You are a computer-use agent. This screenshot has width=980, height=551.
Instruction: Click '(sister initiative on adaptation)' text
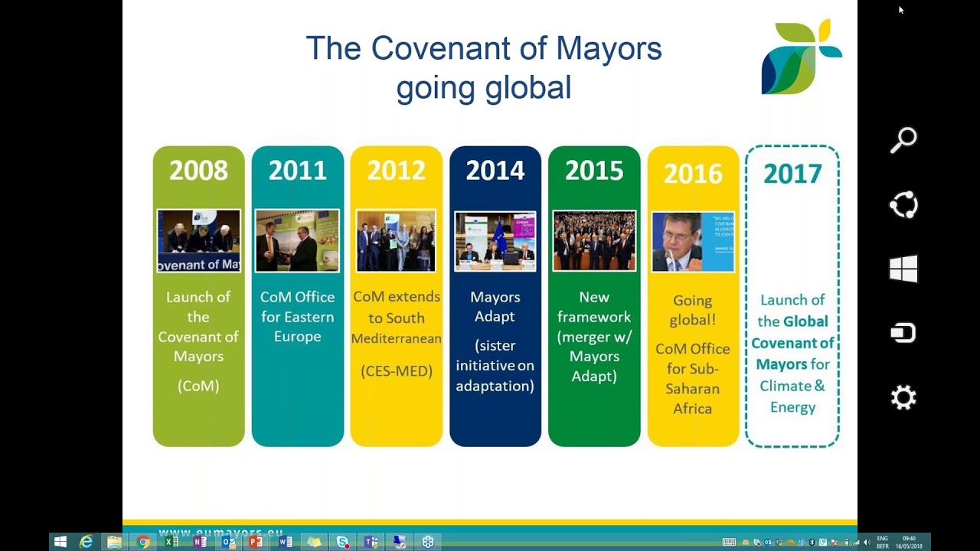pyautogui.click(x=495, y=366)
